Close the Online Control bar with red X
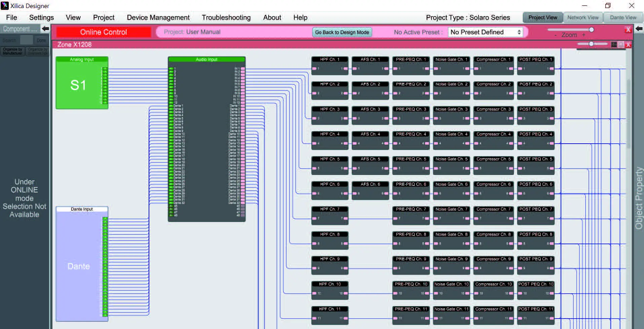644x329 pixels. click(628, 30)
